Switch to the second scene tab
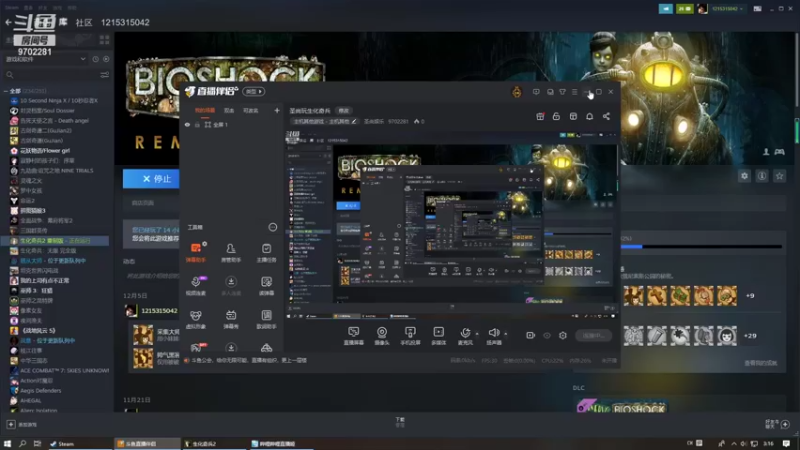The width and height of the screenshot is (800, 450). 229,110
